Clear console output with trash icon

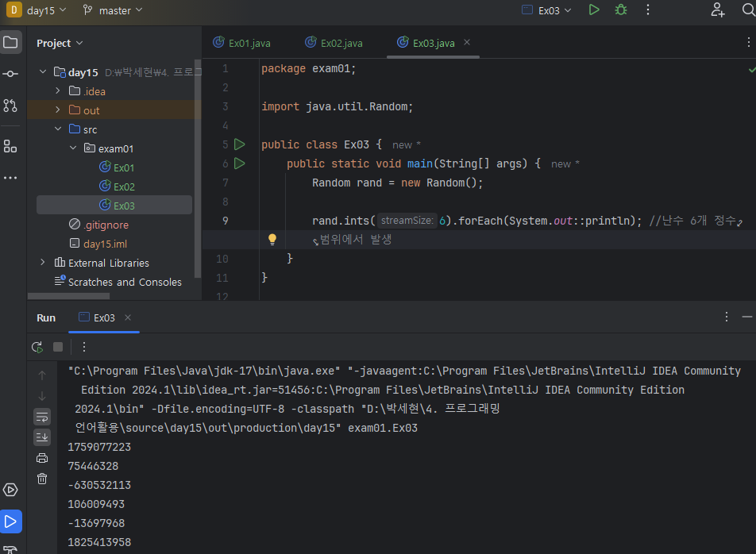pyautogui.click(x=42, y=479)
